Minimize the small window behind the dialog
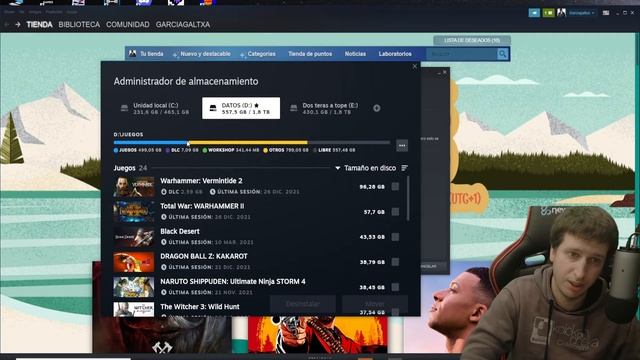640x360 pixels. pyautogui.click(x=439, y=73)
